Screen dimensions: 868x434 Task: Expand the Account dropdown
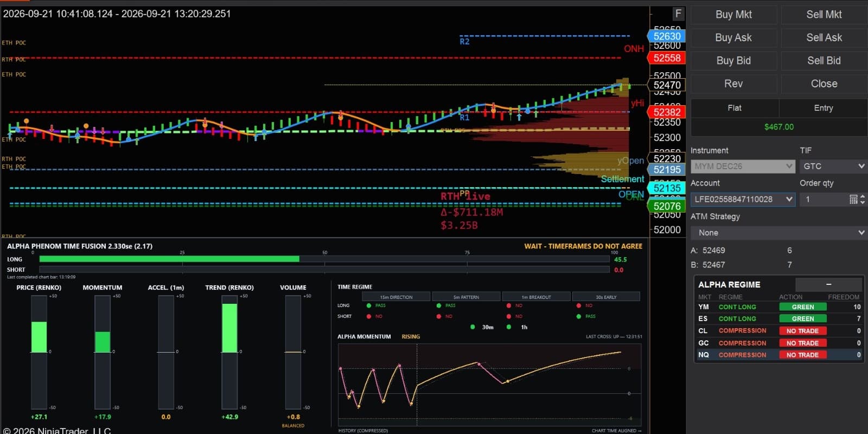[x=743, y=199]
